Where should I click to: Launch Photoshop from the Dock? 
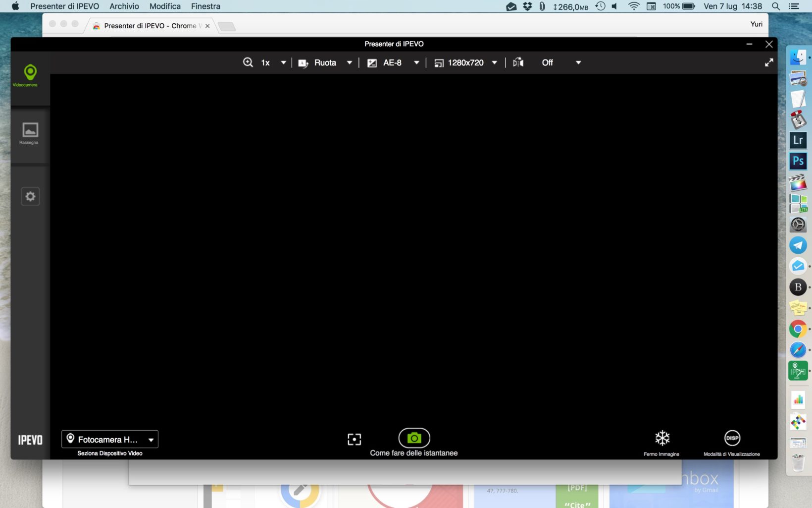(x=798, y=161)
